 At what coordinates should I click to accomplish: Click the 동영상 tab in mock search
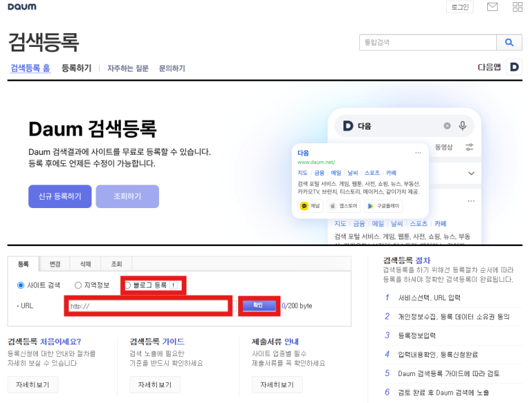click(x=444, y=147)
